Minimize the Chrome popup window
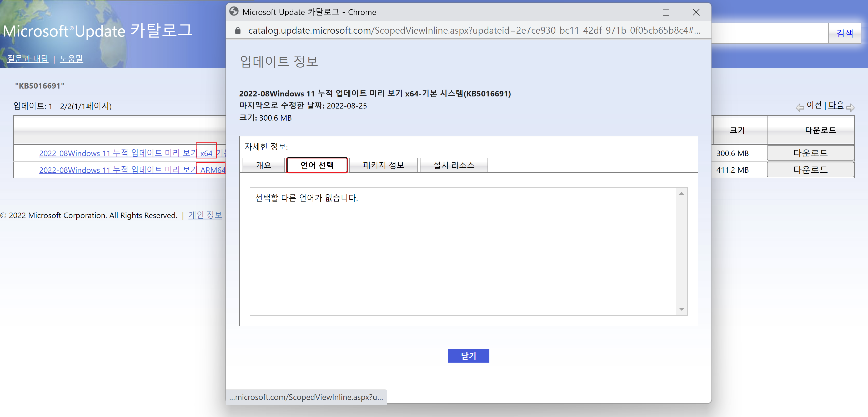 tap(636, 12)
